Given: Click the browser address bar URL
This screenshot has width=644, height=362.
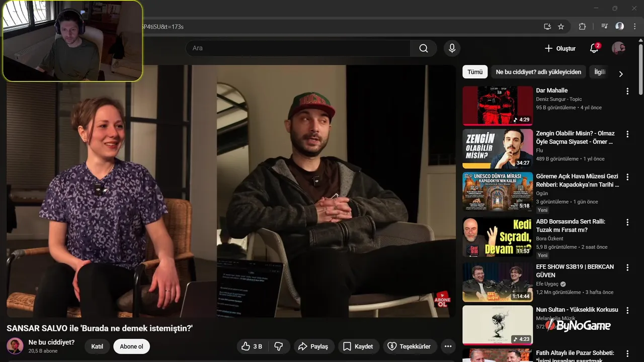Looking at the screenshot, I should [163, 27].
